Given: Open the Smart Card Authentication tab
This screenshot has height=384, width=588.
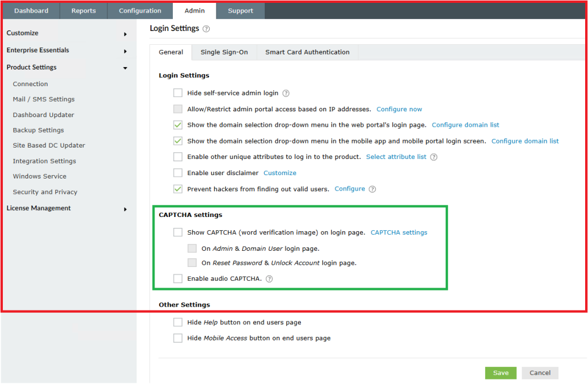Looking at the screenshot, I should (x=307, y=52).
